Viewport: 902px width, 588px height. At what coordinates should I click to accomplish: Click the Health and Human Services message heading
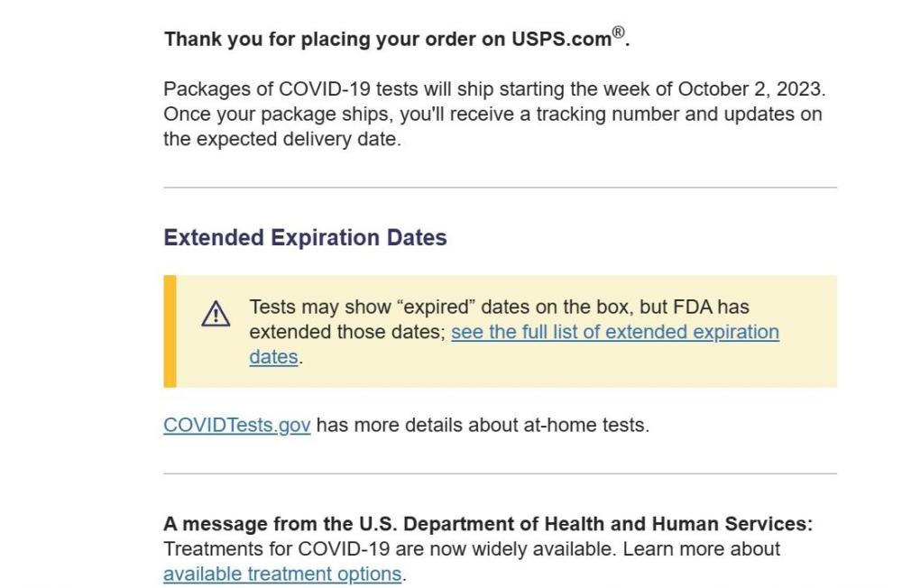click(487, 524)
